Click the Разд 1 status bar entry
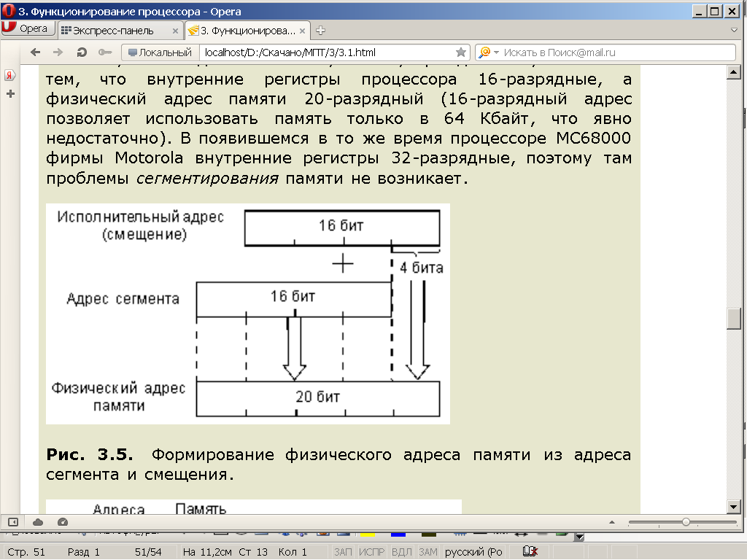The image size is (747, 560). click(x=83, y=552)
